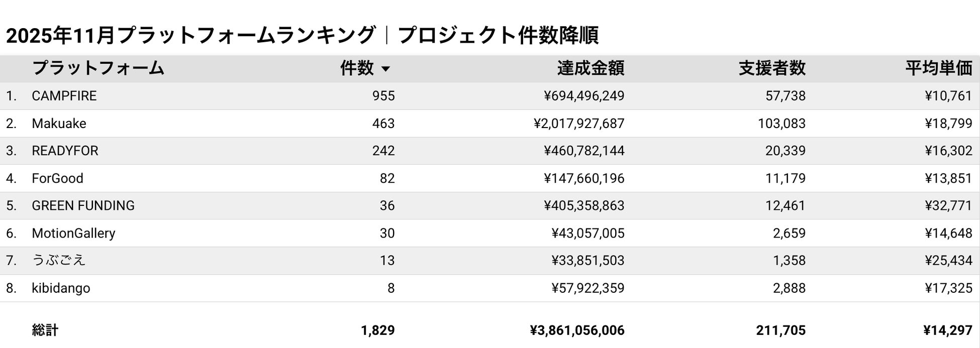
Task: Click the total amount ¥3,861,056,006
Action: tap(577, 330)
